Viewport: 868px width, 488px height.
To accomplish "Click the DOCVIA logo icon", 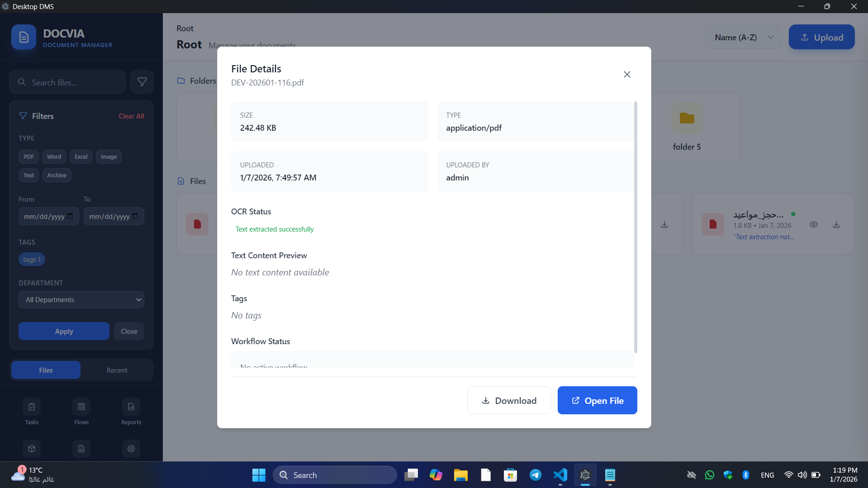I will click(24, 37).
